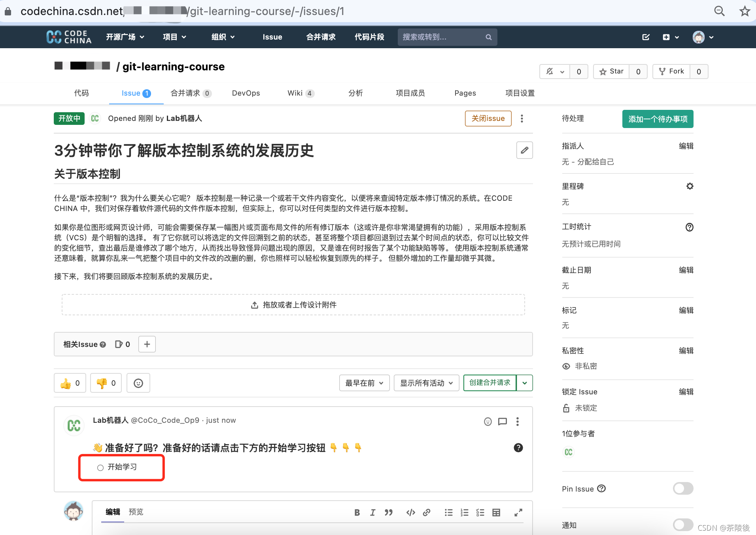This screenshot has height=535, width=756.
Task: Open the 显示所有活动 activity filter dropdown
Action: pos(426,382)
